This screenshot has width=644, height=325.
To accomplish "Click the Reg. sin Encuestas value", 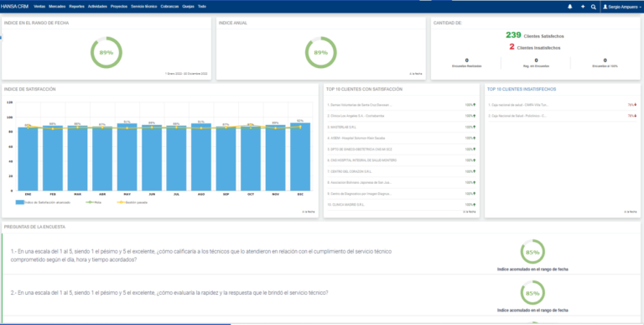I will click(x=536, y=60).
